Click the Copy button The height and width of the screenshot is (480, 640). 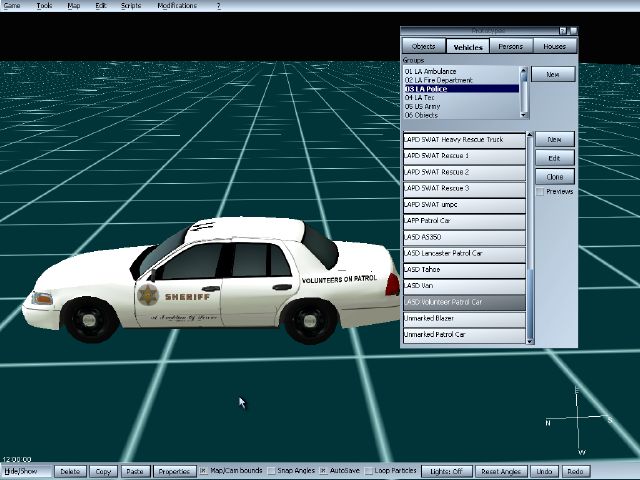pos(103,471)
